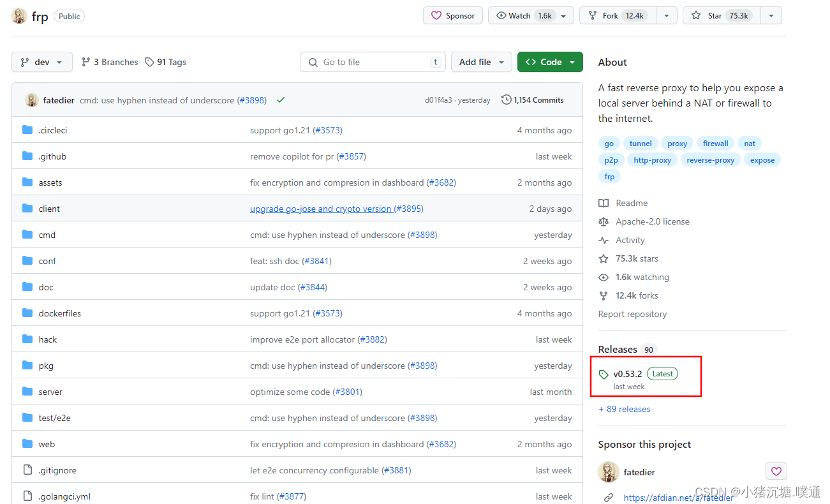Select the reverse-proxy topic tag
830x504 pixels.
pyautogui.click(x=710, y=160)
